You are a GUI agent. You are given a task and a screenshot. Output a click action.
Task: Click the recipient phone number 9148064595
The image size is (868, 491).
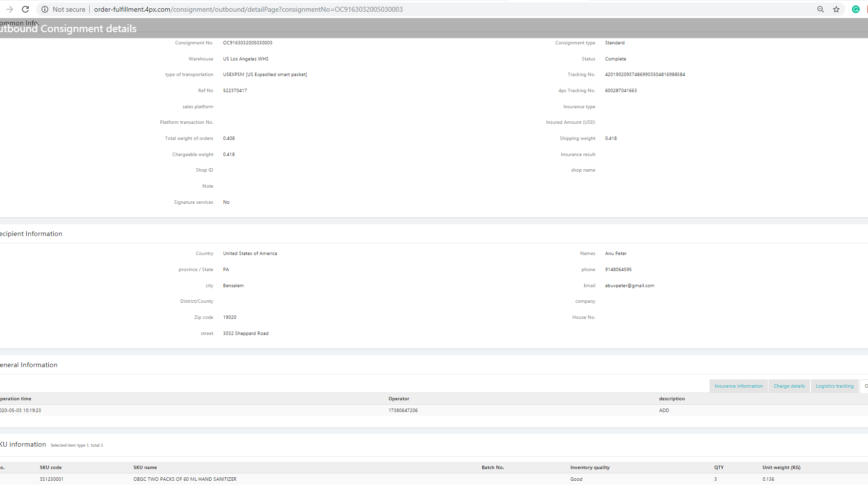(618, 270)
